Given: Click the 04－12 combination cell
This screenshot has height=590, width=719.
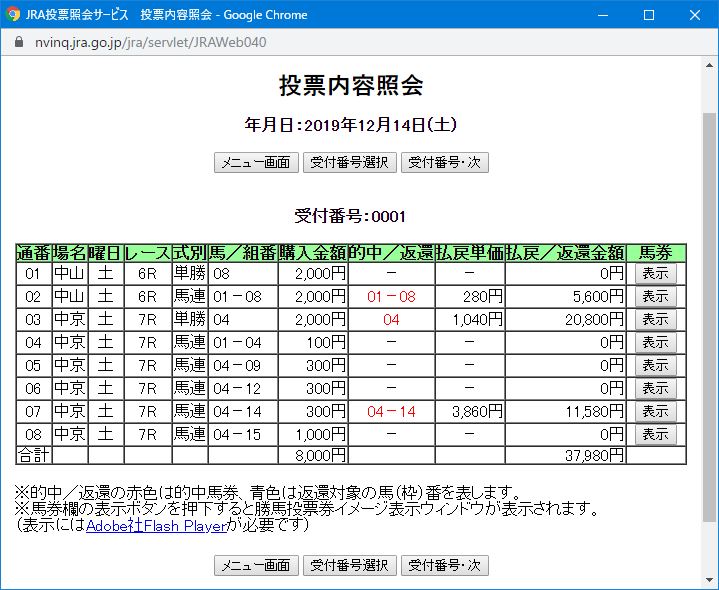Looking at the screenshot, I should click(x=243, y=388).
